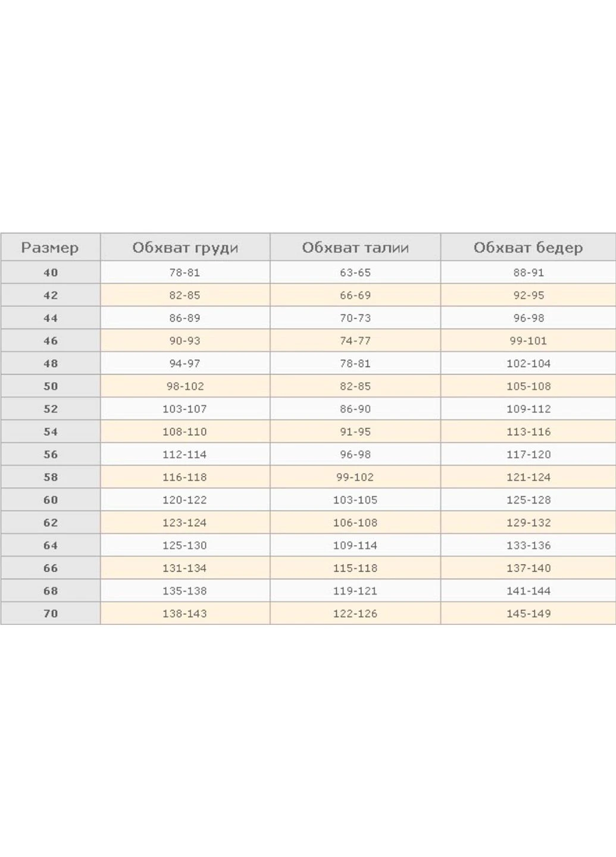Select size 56 row label
This screenshot has width=616, height=857.
coord(51,454)
